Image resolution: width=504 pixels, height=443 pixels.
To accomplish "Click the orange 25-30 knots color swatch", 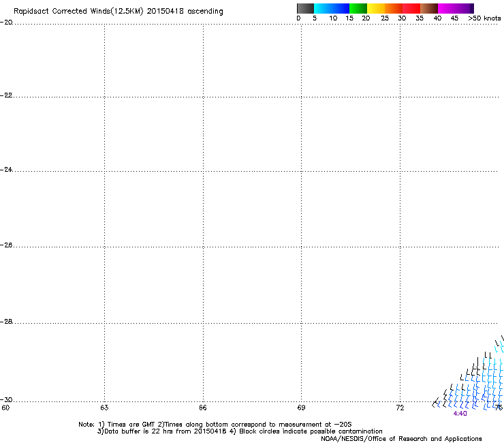I will pos(394,8).
